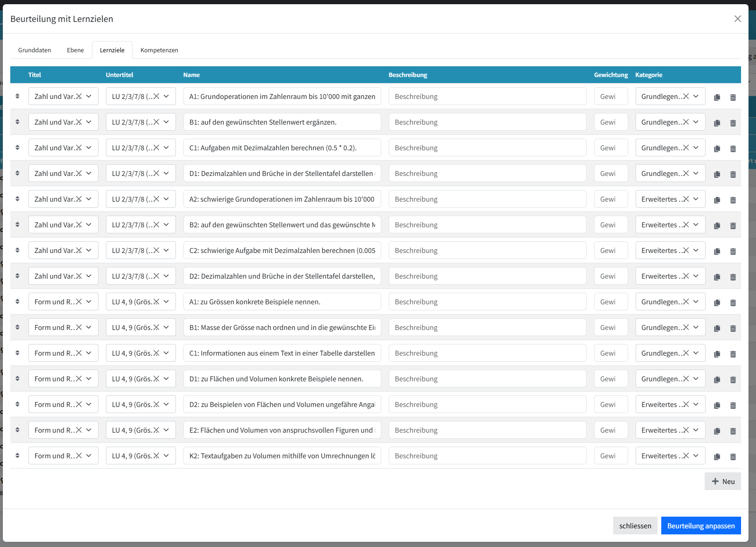Click the 'Untertitel' column header
Image resolution: width=756 pixels, height=547 pixels.
tap(119, 75)
